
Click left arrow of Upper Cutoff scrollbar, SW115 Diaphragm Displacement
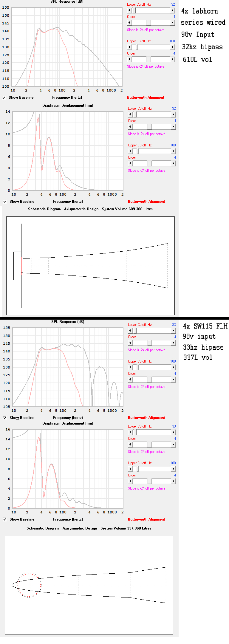130,469
